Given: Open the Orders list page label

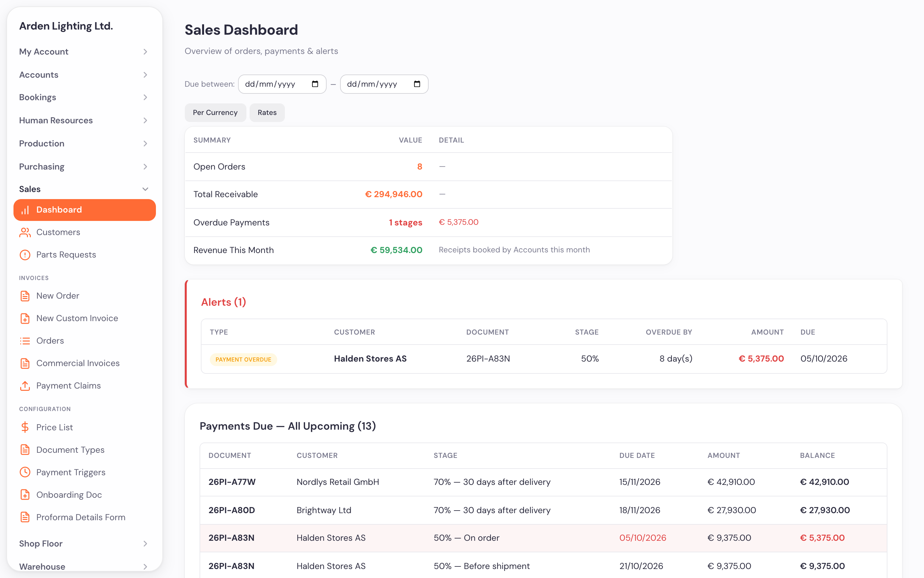Looking at the screenshot, I should (x=50, y=341).
